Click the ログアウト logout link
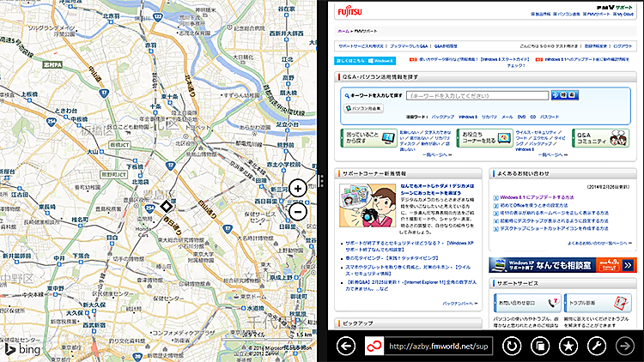Viewport: 644px width, 362px height. click(623, 46)
